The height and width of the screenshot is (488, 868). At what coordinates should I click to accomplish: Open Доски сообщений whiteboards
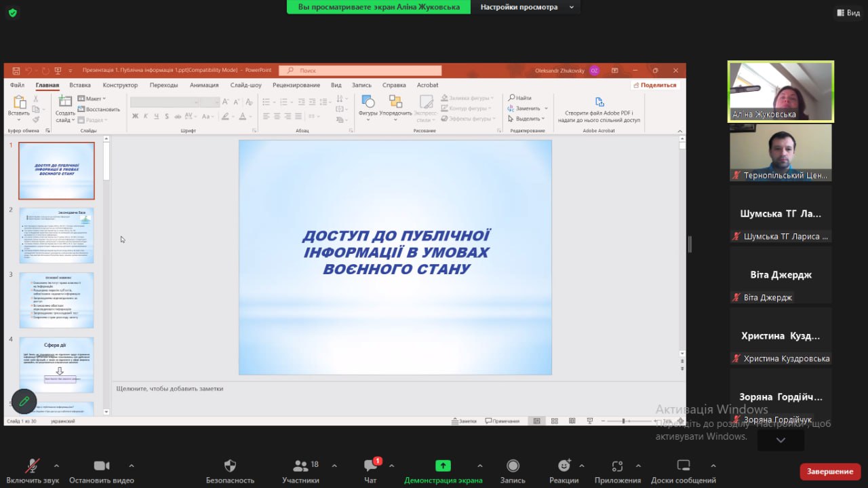pyautogui.click(x=684, y=470)
